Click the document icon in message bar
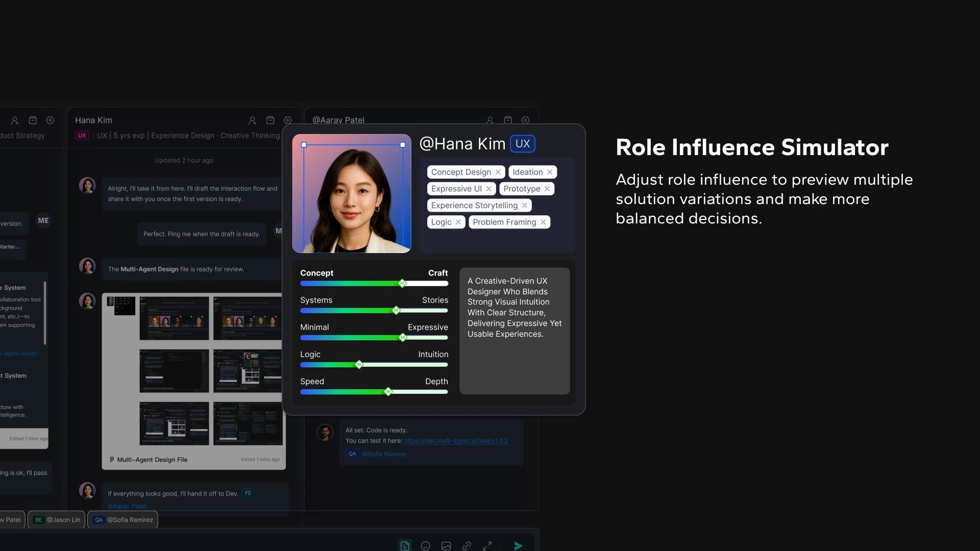 coord(405,546)
